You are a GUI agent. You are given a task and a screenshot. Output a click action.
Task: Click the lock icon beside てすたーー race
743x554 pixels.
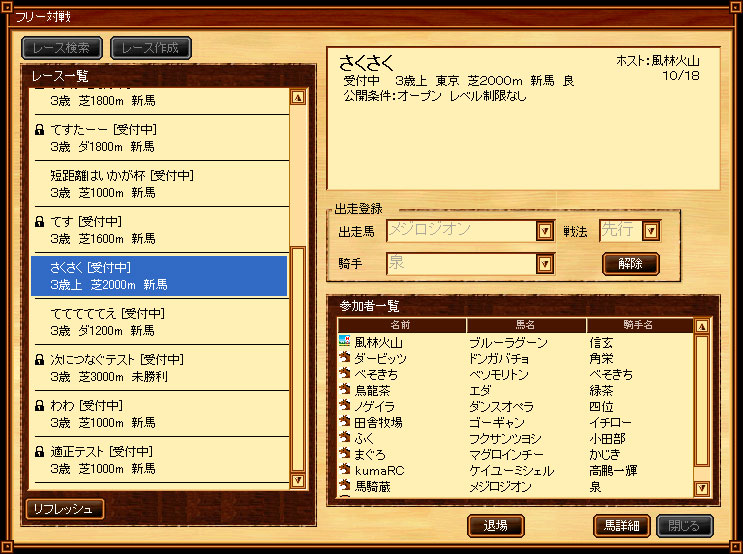coord(40,129)
